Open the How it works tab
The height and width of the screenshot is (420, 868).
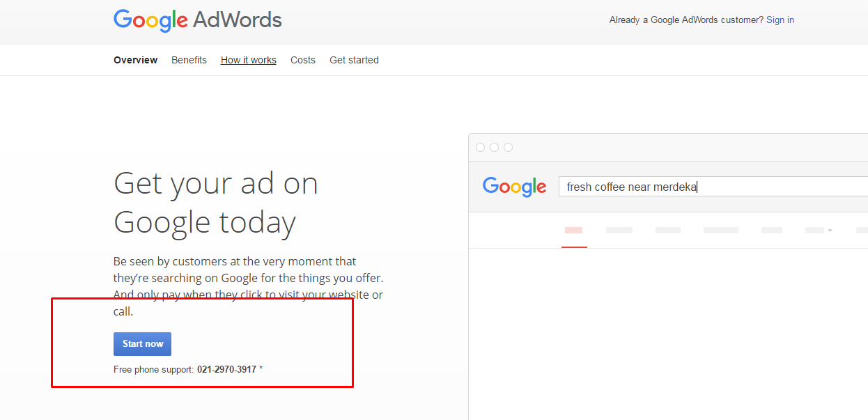tap(249, 60)
